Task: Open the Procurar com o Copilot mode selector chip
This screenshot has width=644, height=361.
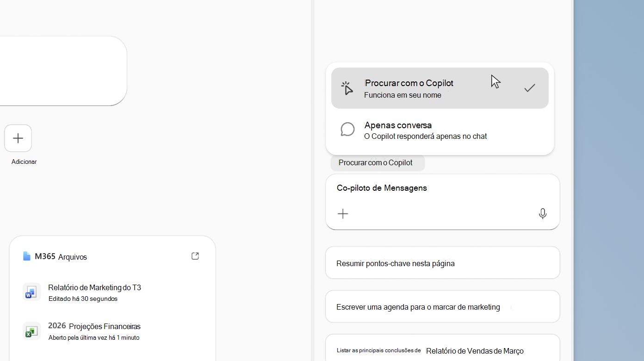Action: [378, 163]
